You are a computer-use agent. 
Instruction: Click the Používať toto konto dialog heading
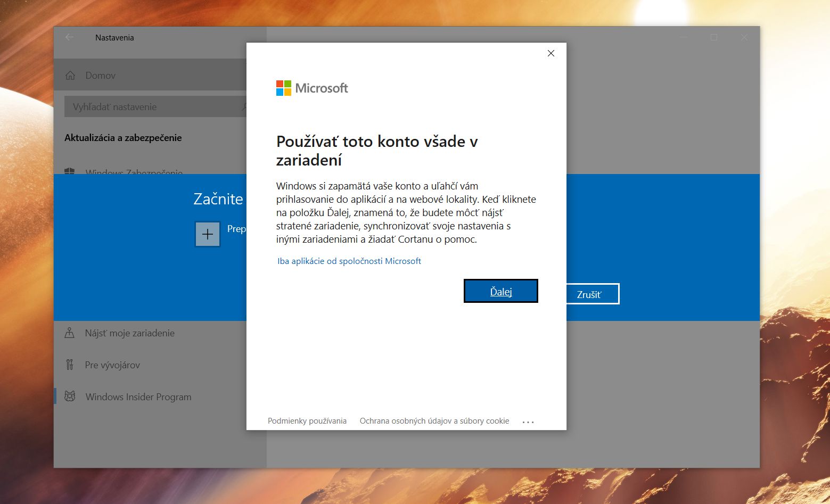click(377, 151)
